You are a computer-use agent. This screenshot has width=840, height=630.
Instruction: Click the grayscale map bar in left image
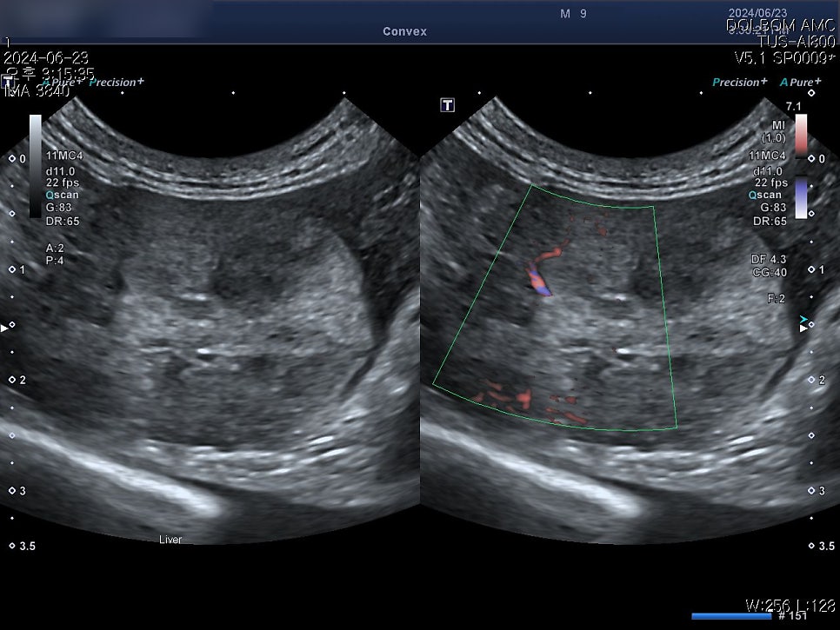(x=36, y=166)
